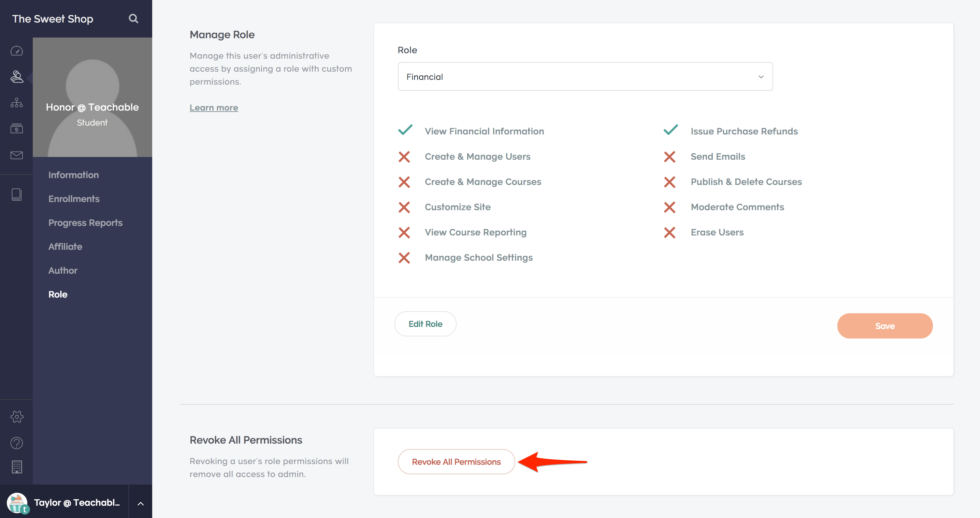This screenshot has height=518, width=980.
Task: Click the X beside Customize Site
Action: [404, 207]
